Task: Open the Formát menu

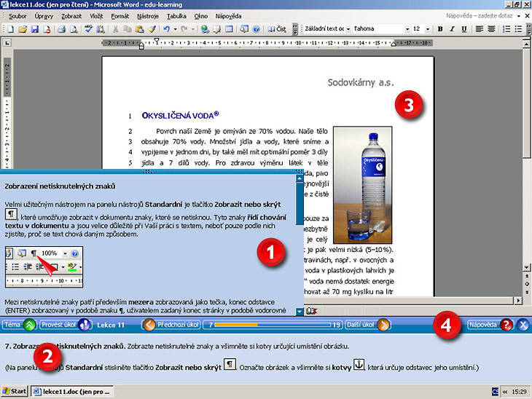Action: [120, 16]
